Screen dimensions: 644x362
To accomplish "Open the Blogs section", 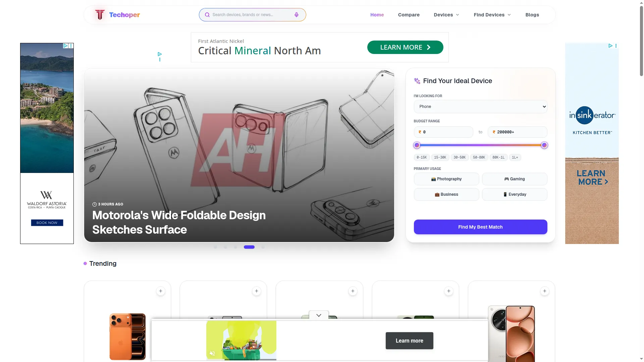I will click(x=532, y=15).
